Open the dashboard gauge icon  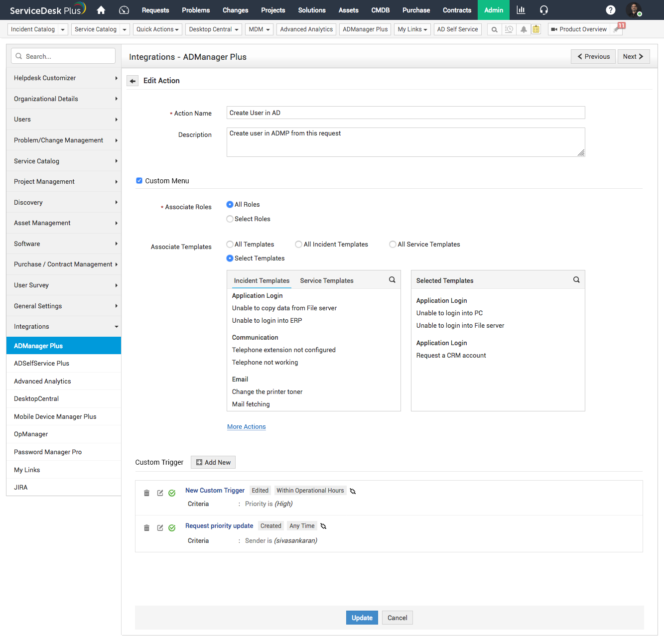(x=124, y=10)
